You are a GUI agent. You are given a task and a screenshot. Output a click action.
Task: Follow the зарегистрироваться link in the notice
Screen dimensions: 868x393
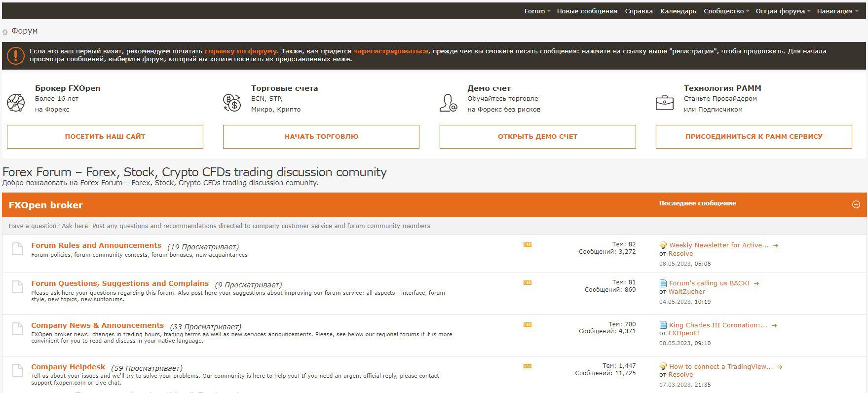coord(391,51)
